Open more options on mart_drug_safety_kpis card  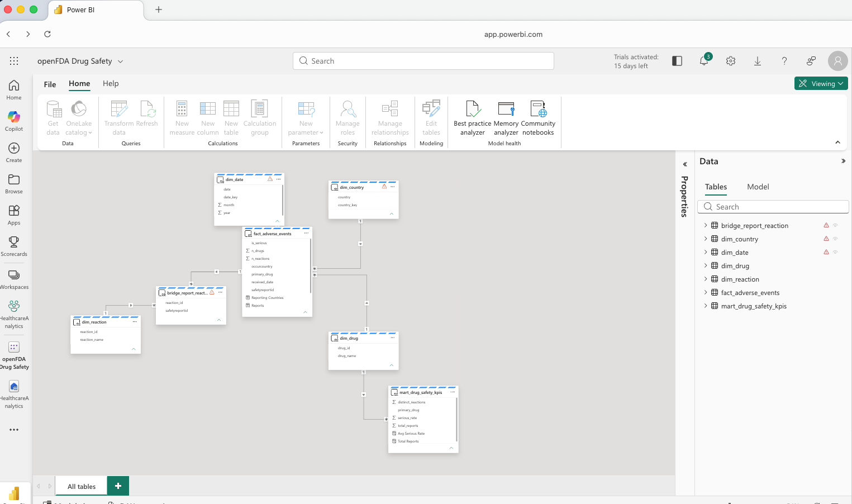click(453, 392)
